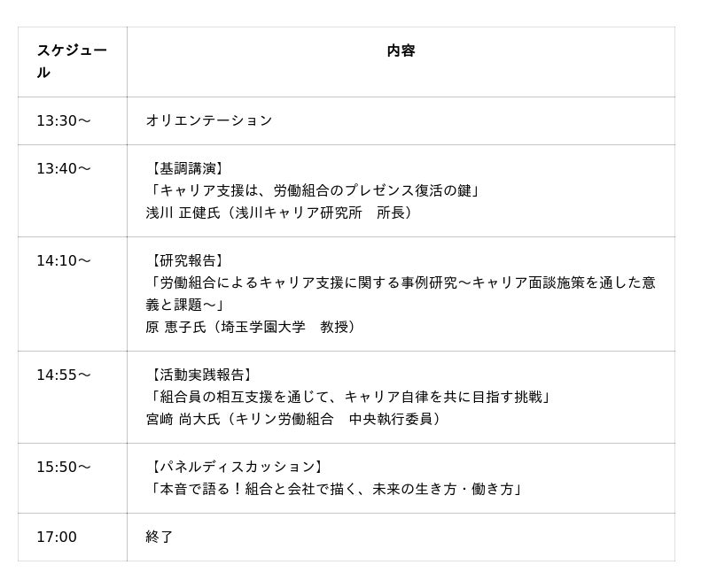The height and width of the screenshot is (588, 709).
Task: Click the 【パネルディスカッション】 label
Action: [236, 467]
